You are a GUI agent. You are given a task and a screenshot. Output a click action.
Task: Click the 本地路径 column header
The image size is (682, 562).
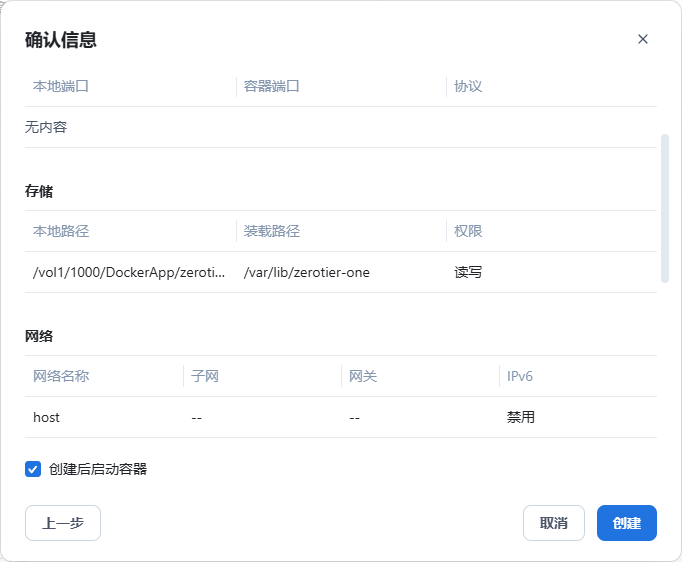click(61, 231)
